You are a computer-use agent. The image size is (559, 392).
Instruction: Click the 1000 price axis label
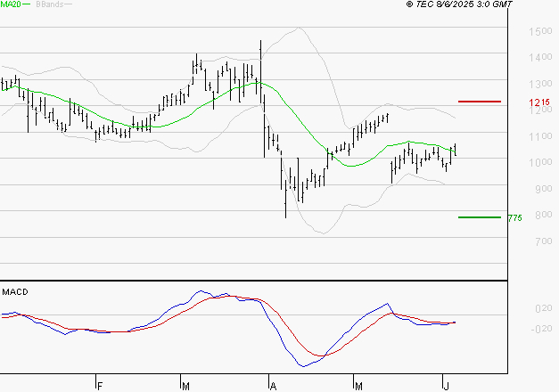coord(540,162)
